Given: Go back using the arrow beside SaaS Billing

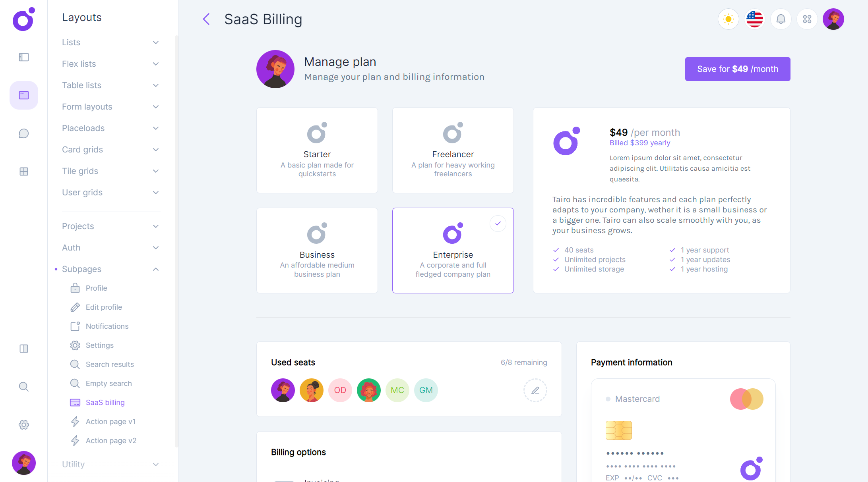Looking at the screenshot, I should (x=206, y=19).
